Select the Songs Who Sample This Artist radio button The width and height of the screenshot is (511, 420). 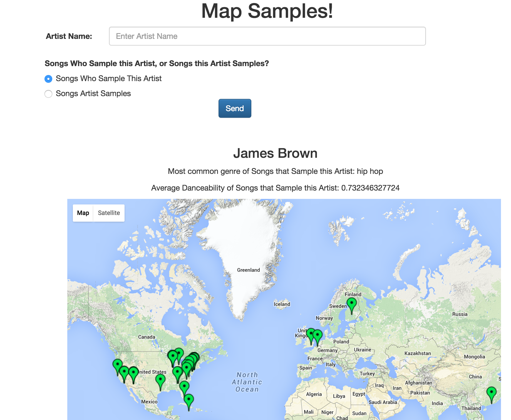point(48,79)
